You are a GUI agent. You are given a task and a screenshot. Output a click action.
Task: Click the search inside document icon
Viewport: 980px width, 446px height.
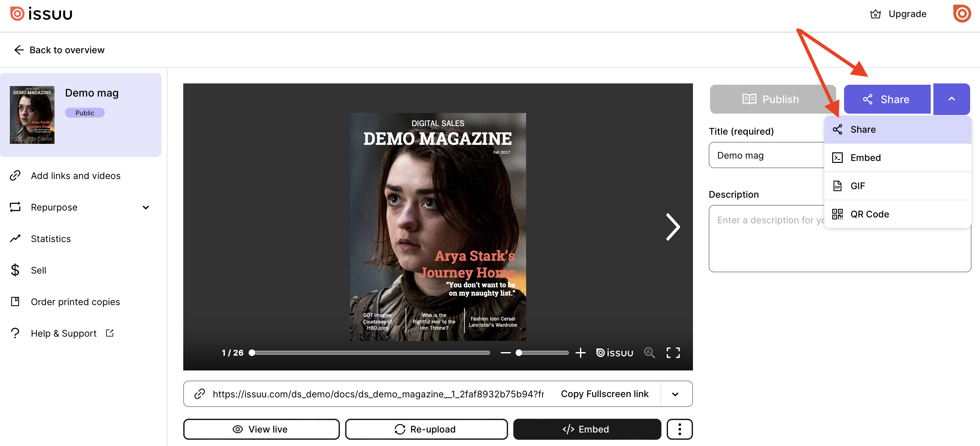click(649, 353)
